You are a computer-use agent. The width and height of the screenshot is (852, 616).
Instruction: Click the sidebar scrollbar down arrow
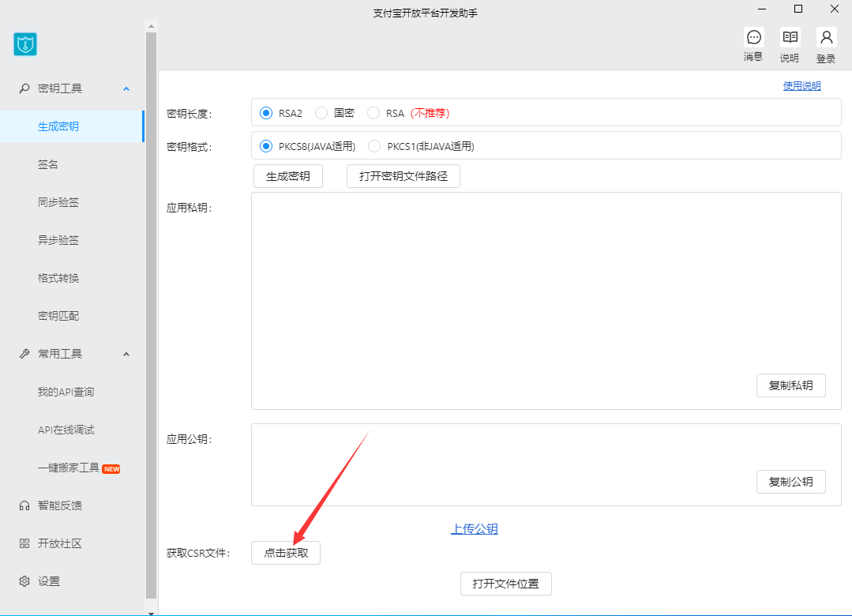click(151, 613)
